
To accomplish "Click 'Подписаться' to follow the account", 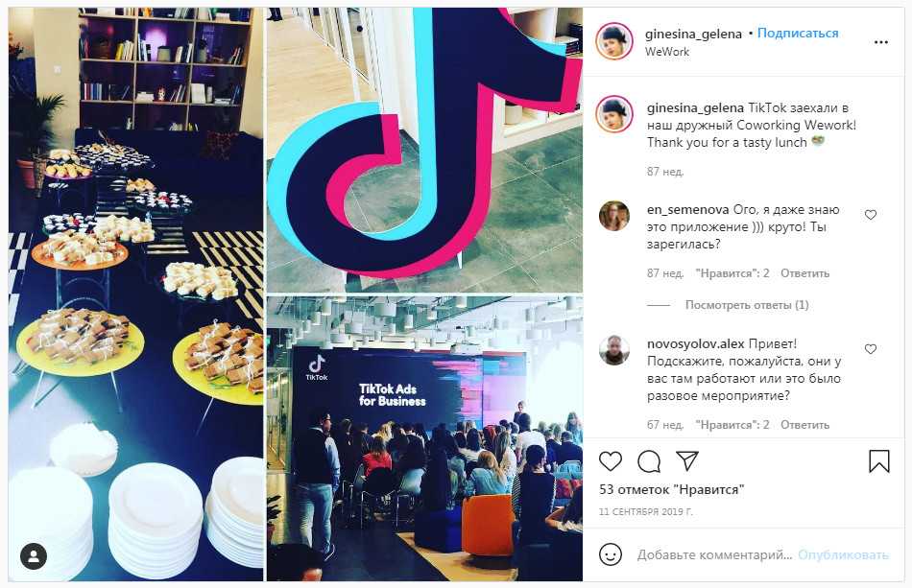I will tap(798, 34).
